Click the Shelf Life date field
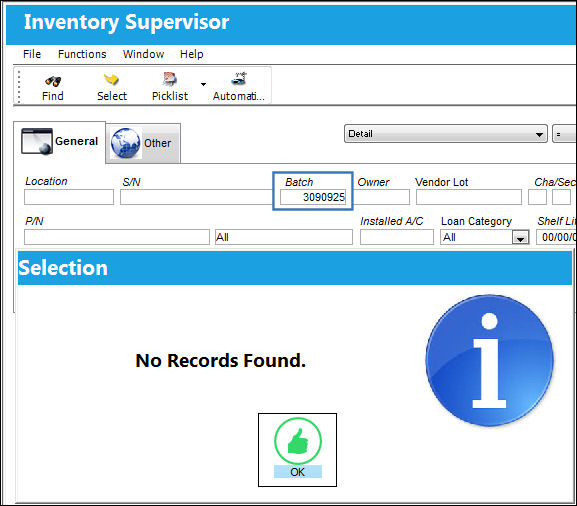577x506 pixels. pyautogui.click(x=556, y=237)
